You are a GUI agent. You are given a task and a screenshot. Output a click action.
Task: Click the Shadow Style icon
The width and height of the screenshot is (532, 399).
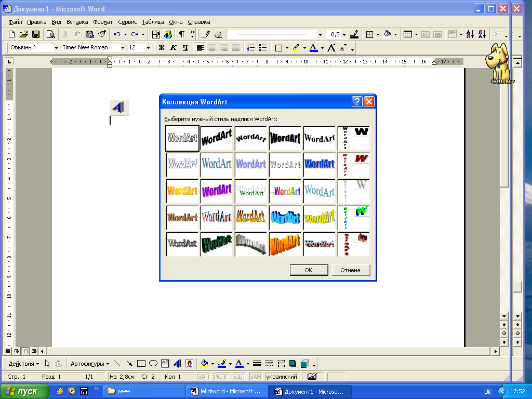click(x=293, y=364)
